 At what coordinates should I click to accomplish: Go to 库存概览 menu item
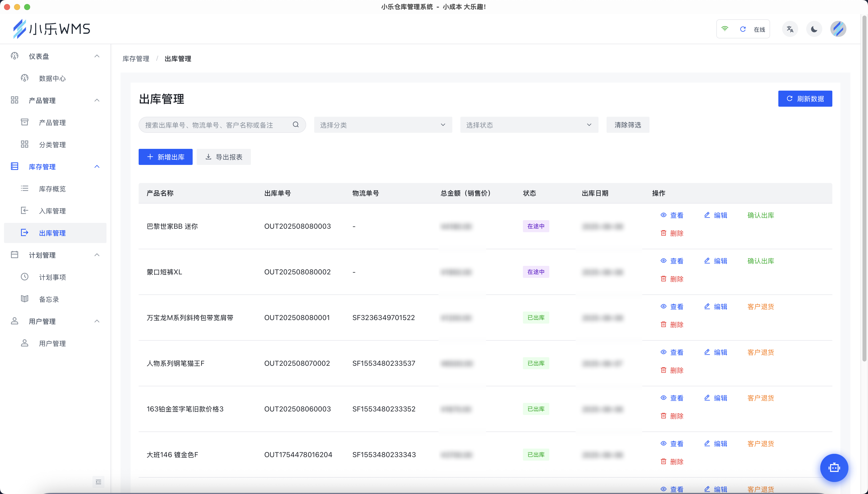(x=52, y=189)
